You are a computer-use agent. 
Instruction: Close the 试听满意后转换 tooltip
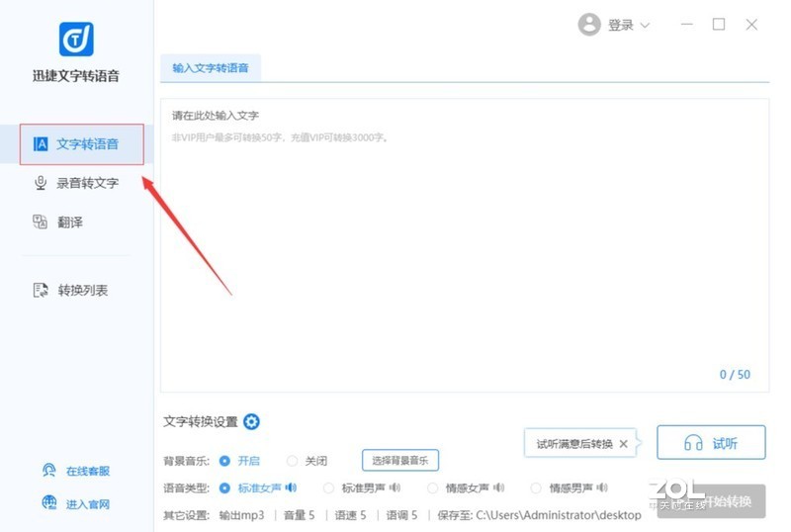point(624,444)
